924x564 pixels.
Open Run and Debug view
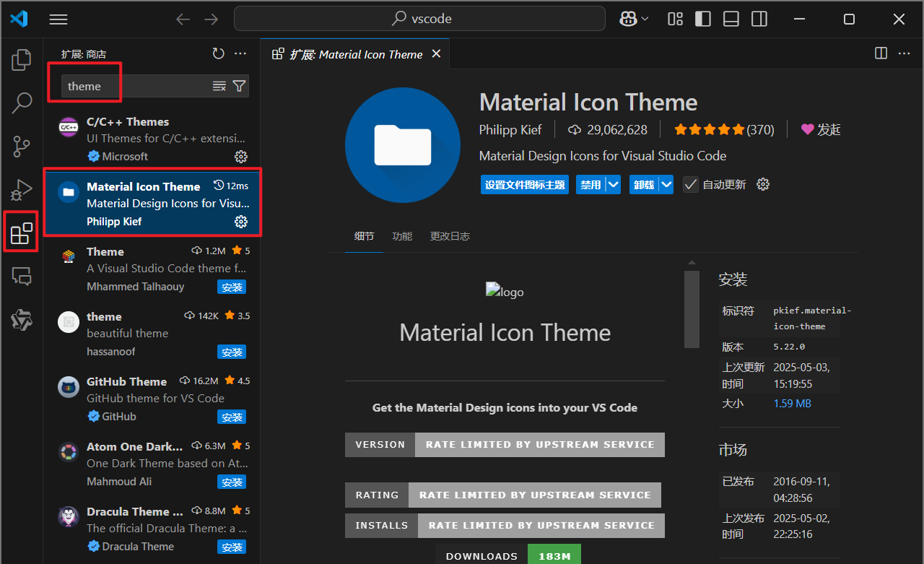pos(22,190)
